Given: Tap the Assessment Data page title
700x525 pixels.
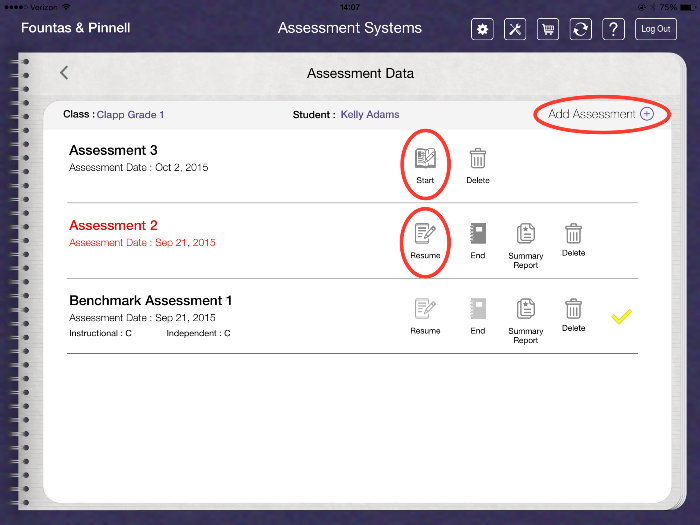Looking at the screenshot, I should [360, 73].
